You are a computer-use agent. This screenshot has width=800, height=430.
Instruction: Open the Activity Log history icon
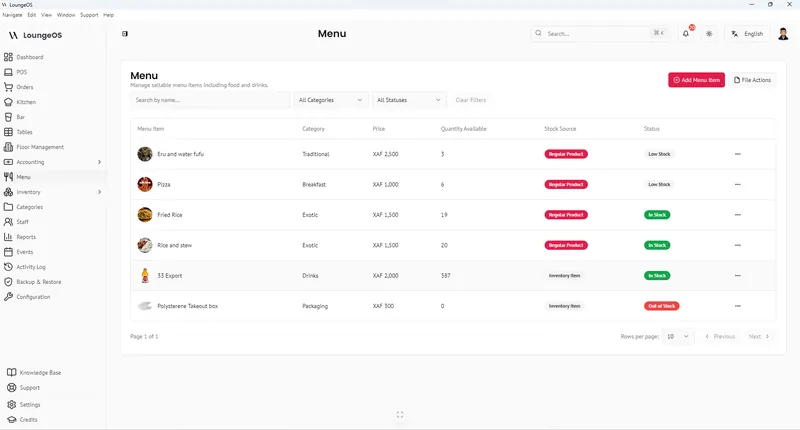(8, 267)
